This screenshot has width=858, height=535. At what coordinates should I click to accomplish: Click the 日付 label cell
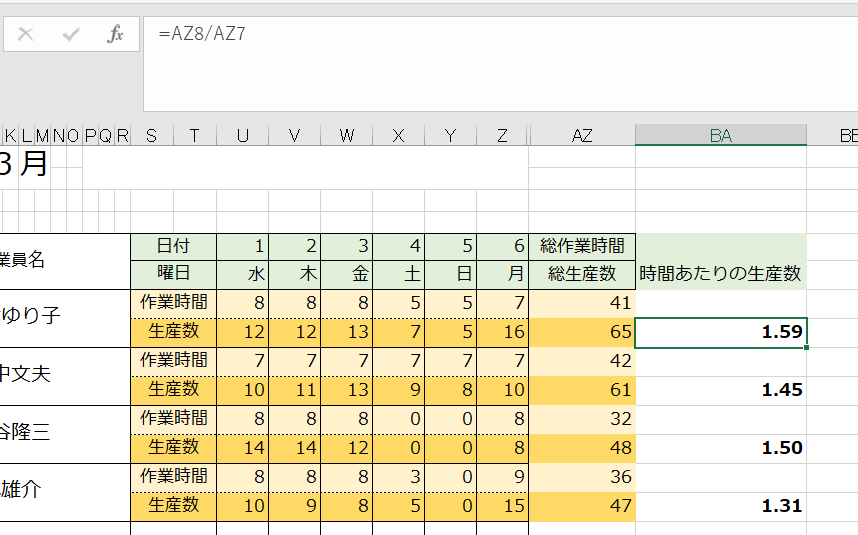[173, 245]
